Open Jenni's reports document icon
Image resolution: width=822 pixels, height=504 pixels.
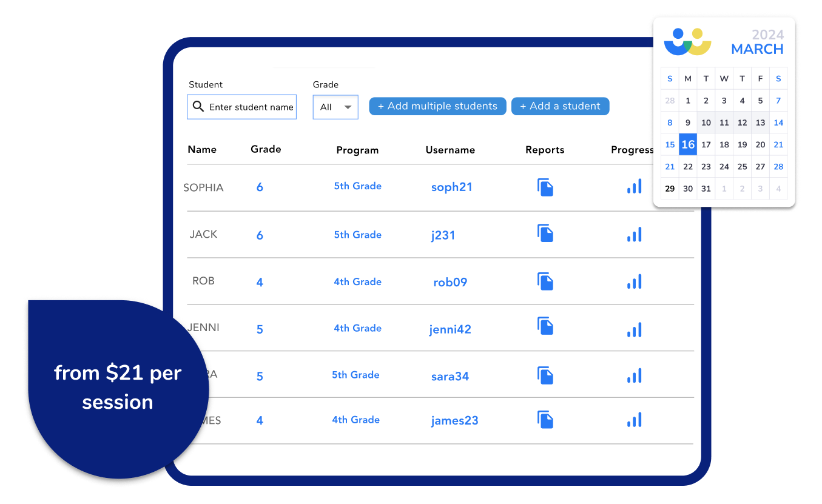(x=545, y=326)
